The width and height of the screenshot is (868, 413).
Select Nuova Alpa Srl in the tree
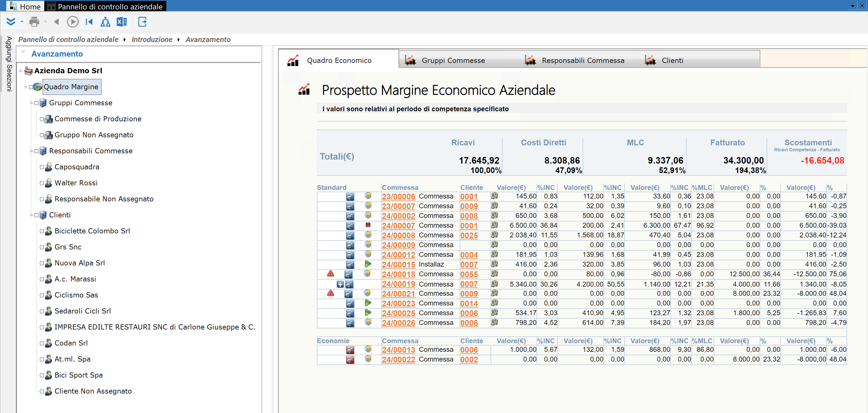[x=79, y=263]
